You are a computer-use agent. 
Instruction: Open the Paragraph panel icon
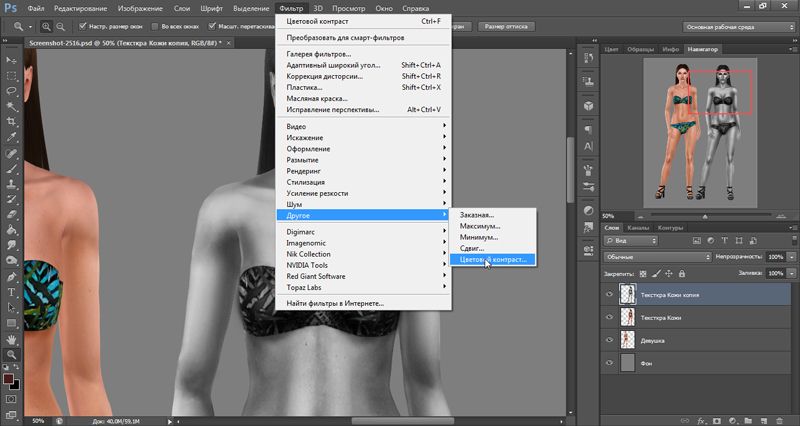click(588, 130)
